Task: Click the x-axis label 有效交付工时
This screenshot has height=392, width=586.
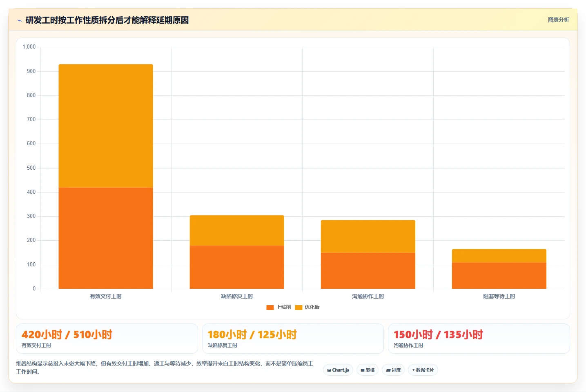Action: (106, 297)
